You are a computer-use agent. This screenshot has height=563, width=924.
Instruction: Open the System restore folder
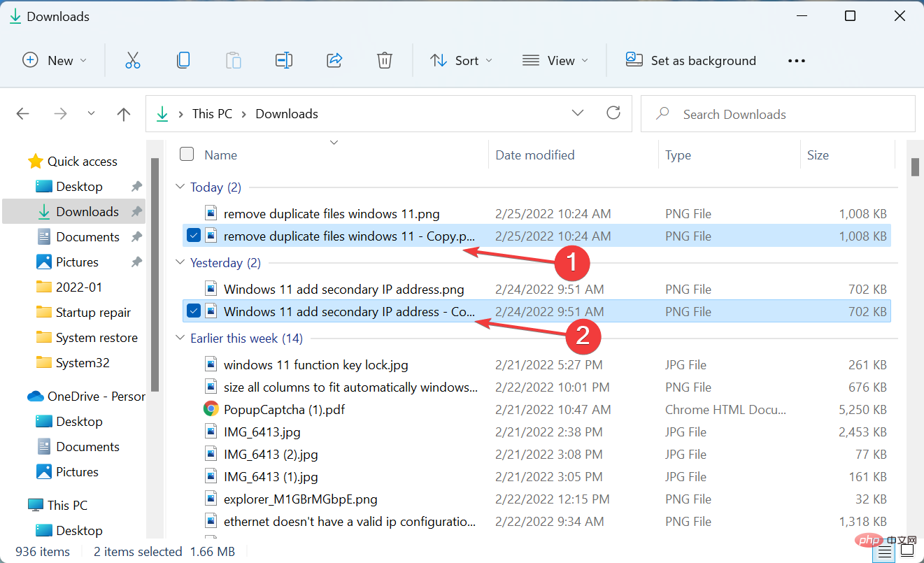[x=97, y=338]
